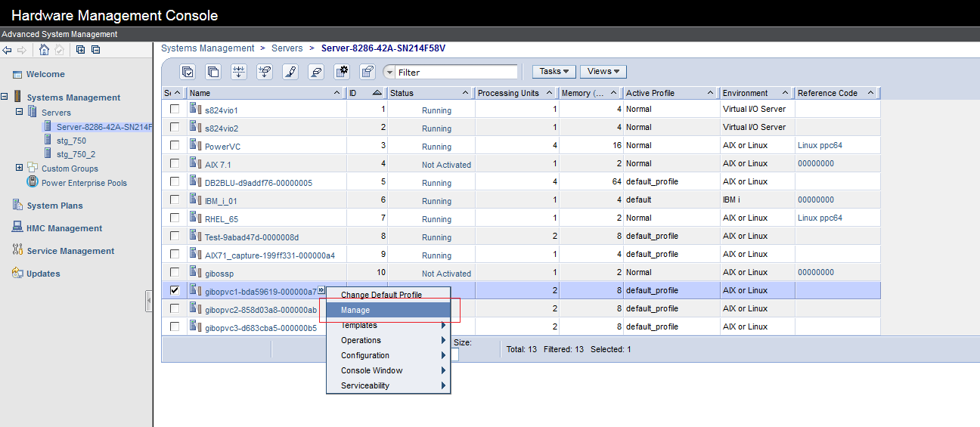Open the s824vio1 partition link
This screenshot has height=427, width=980.
[x=222, y=110]
